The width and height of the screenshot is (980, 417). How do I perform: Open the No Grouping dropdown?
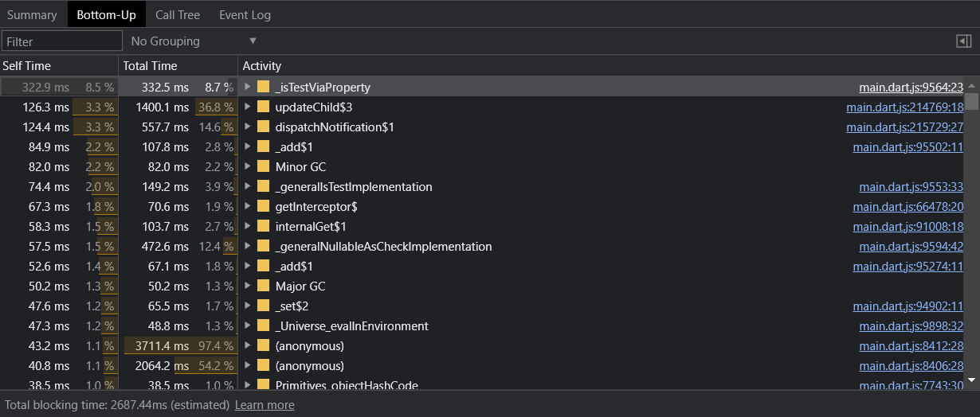coord(194,41)
